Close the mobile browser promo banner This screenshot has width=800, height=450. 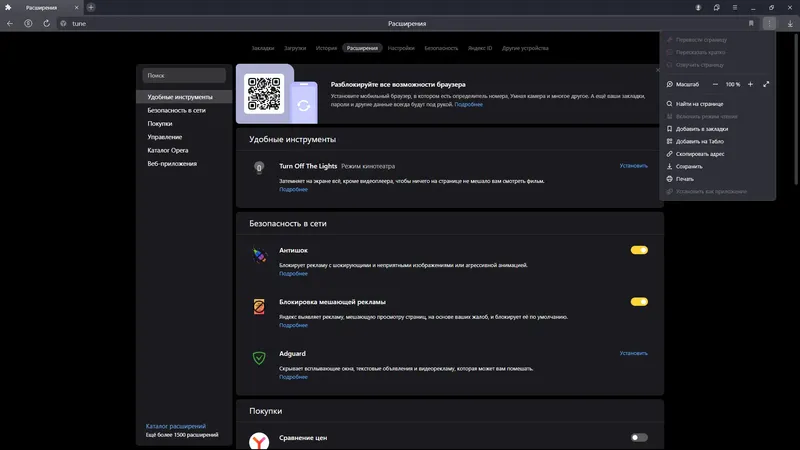point(658,70)
